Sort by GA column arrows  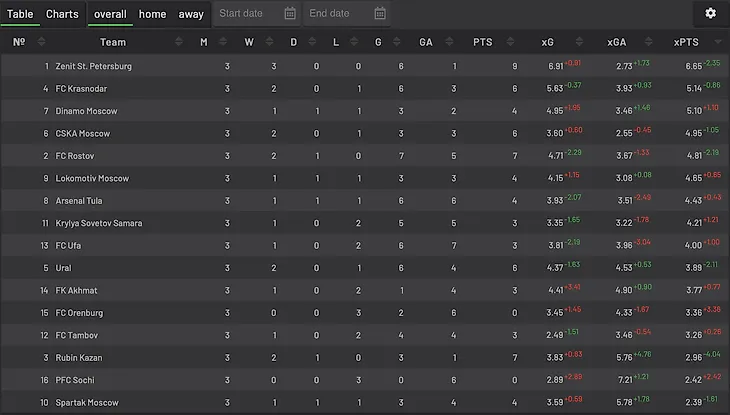tap(449, 42)
